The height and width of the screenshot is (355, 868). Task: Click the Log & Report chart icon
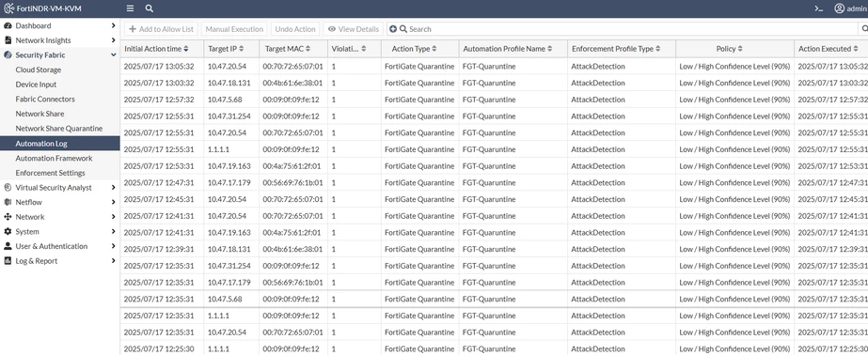click(x=8, y=261)
